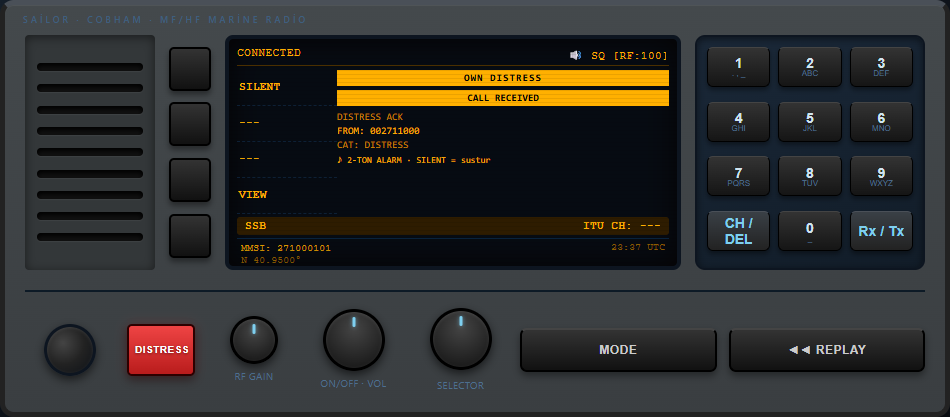
Task: Click the CONNECTED status text
Action: click(x=269, y=53)
